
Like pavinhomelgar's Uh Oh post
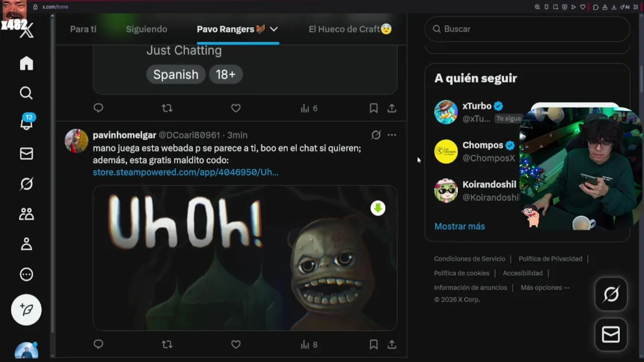(x=235, y=344)
